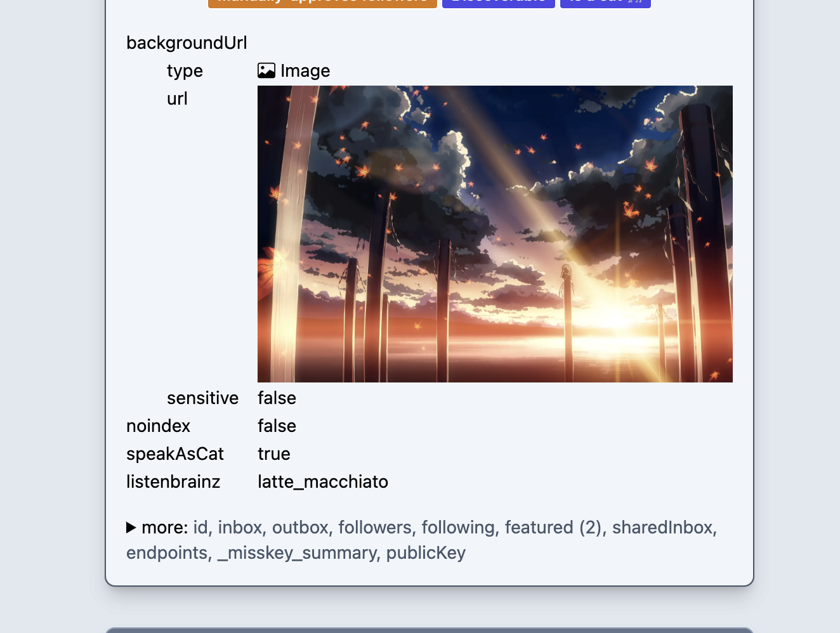Click 'publicKey' in the more list
840x633 pixels.
pyautogui.click(x=426, y=552)
